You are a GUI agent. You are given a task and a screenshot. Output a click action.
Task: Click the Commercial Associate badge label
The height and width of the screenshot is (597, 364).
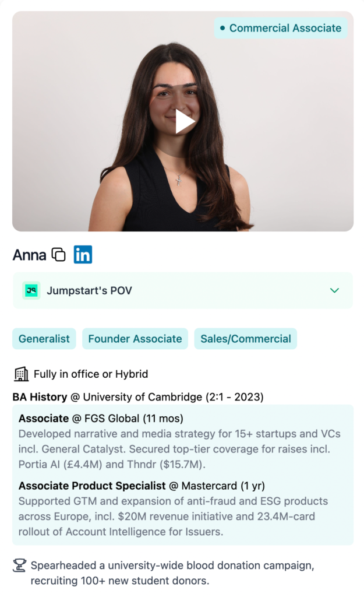point(285,28)
